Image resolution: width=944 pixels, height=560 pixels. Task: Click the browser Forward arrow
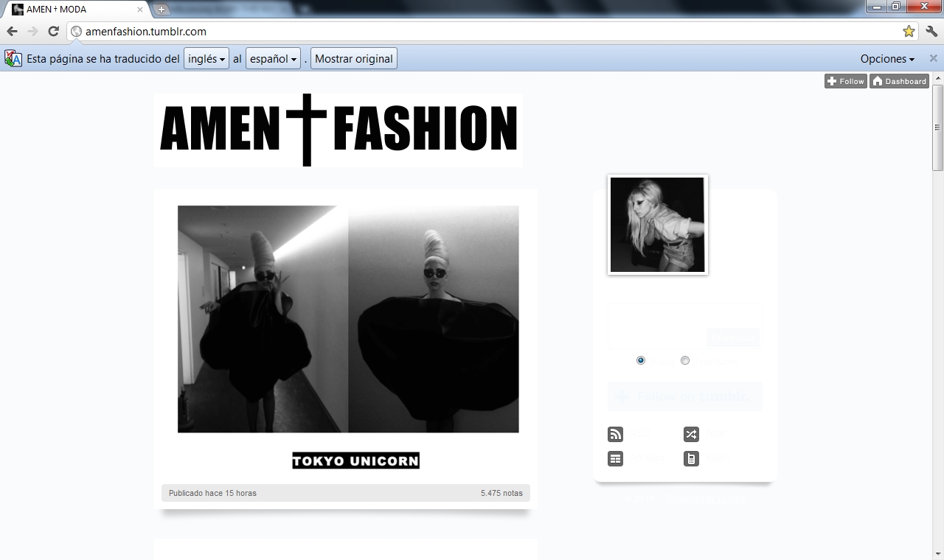point(32,32)
